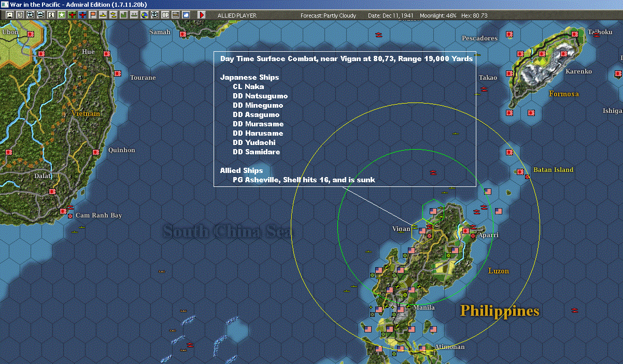Click the single yellow ship toolbar icon

103,15
